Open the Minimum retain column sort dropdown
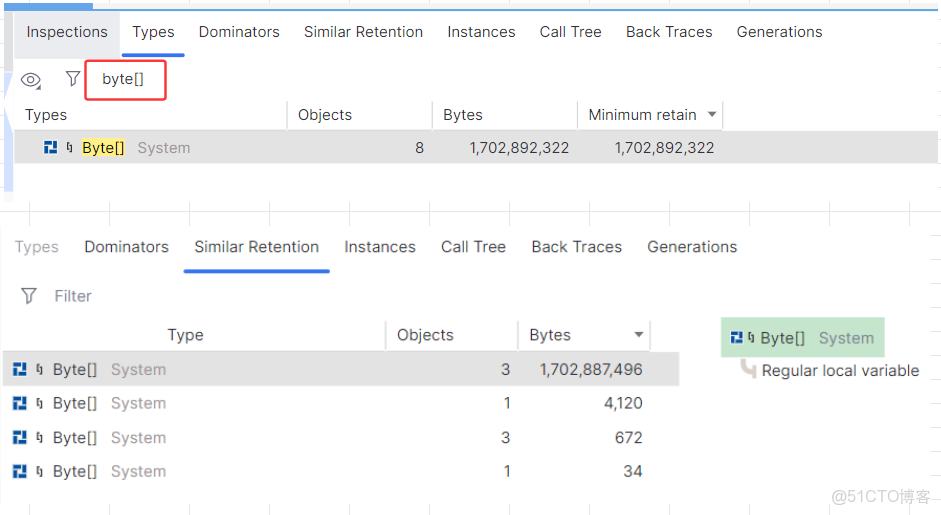Image resolution: width=941 pixels, height=515 pixels. (x=712, y=115)
